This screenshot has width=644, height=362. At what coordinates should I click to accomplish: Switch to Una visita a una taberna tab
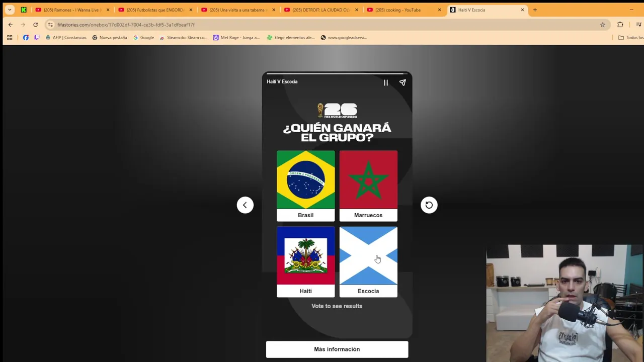coord(238,10)
